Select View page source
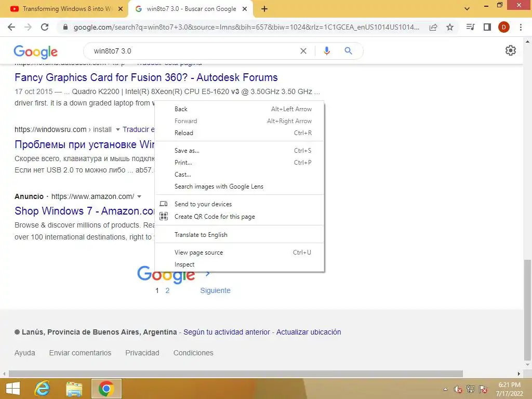This screenshot has height=399, width=532. pos(240,252)
